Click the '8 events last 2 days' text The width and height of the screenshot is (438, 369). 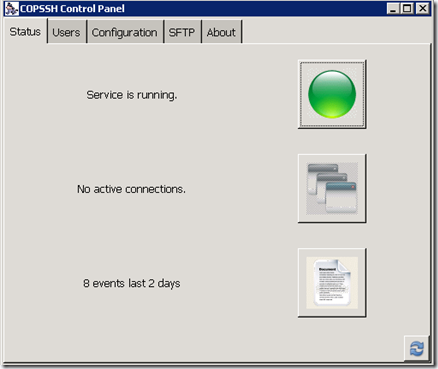[x=132, y=283]
